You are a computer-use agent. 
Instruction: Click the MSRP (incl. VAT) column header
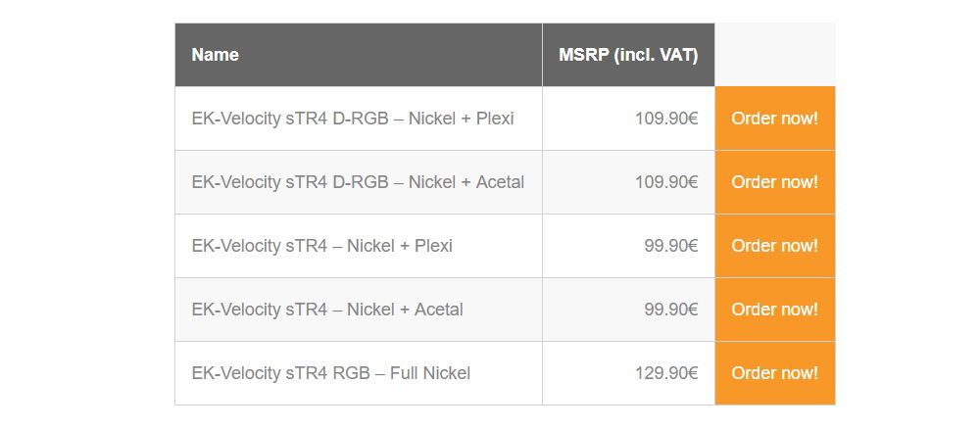pos(628,55)
